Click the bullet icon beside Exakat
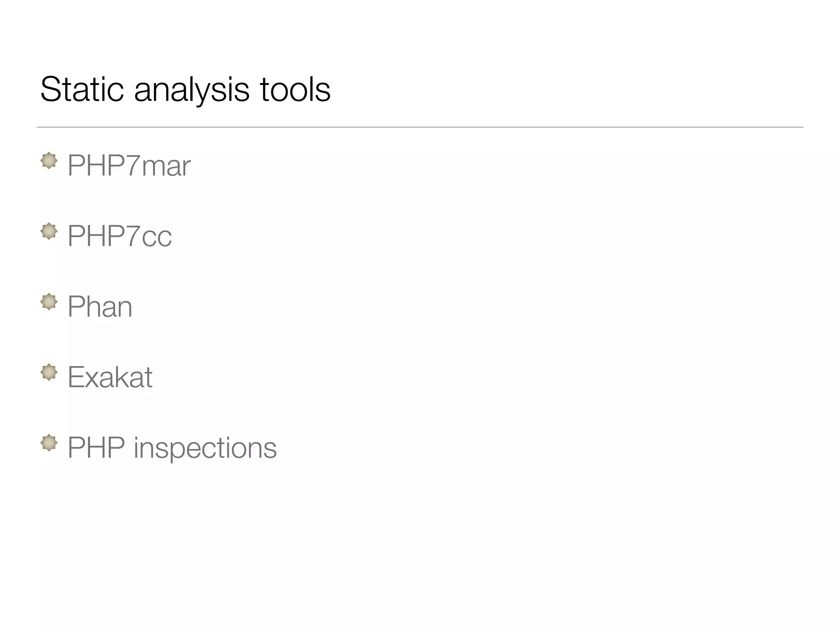Screen dimensions: 840x630 [x=49, y=372]
